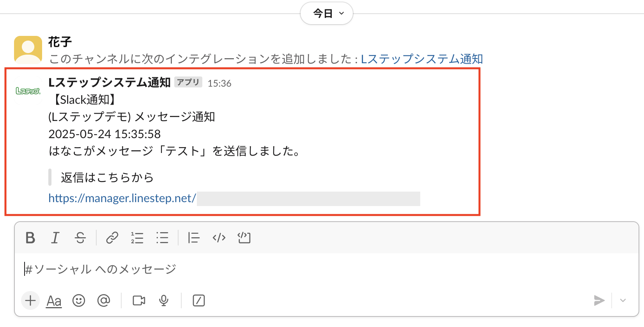Screen dimensions: 644x327
Task: Click the 返信はこちらから quoted text
Action: coord(107,178)
